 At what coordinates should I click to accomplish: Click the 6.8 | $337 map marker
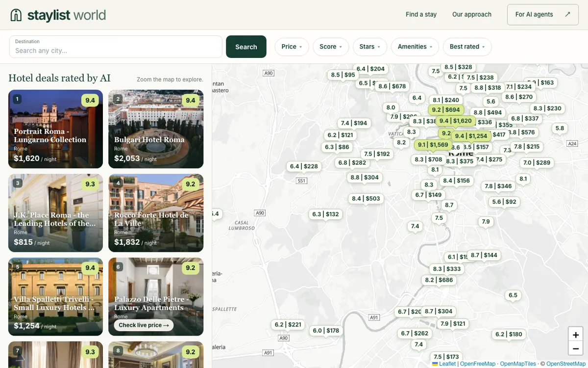point(525,118)
